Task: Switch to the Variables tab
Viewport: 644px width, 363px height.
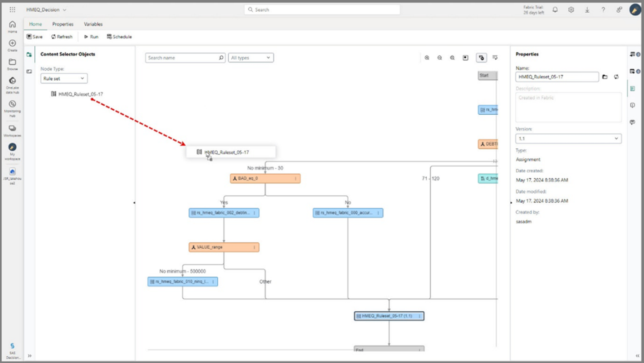Action: (93, 24)
